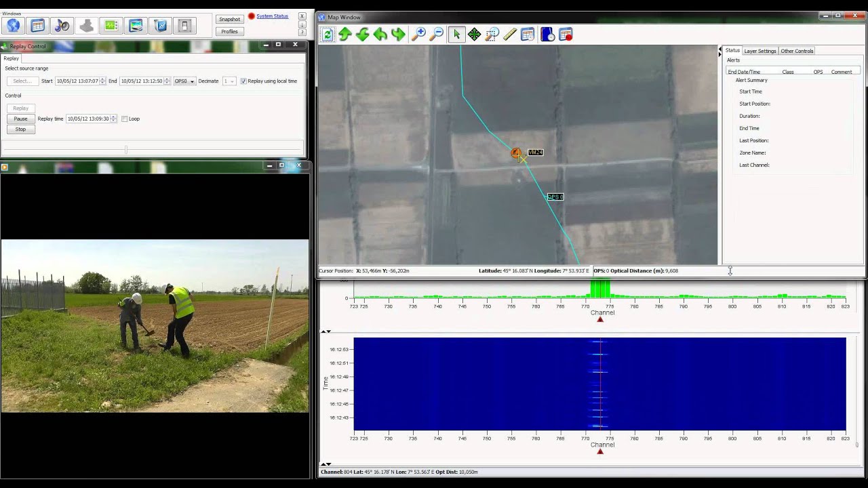Click the replay progress slider handle
Viewport: 868px width, 488px height.
[x=126, y=149]
